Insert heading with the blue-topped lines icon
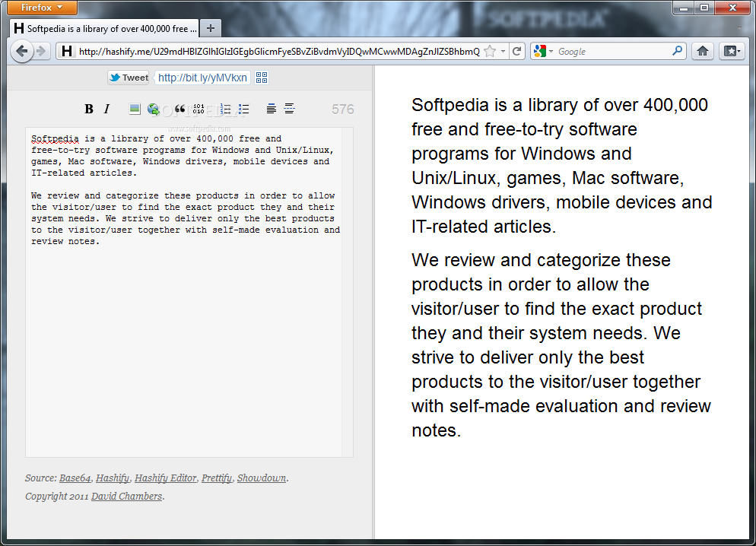The height and width of the screenshot is (546, 756). click(272, 109)
